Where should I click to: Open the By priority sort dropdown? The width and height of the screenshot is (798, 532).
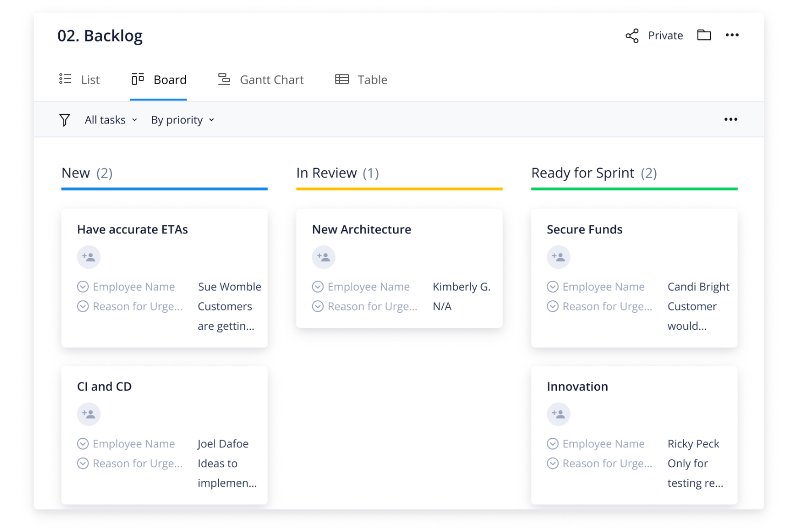tap(182, 120)
